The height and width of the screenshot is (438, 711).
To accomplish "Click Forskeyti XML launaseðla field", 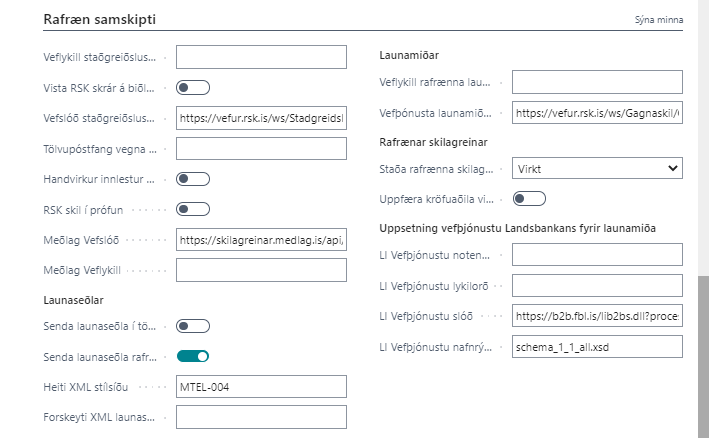I will [x=261, y=416].
